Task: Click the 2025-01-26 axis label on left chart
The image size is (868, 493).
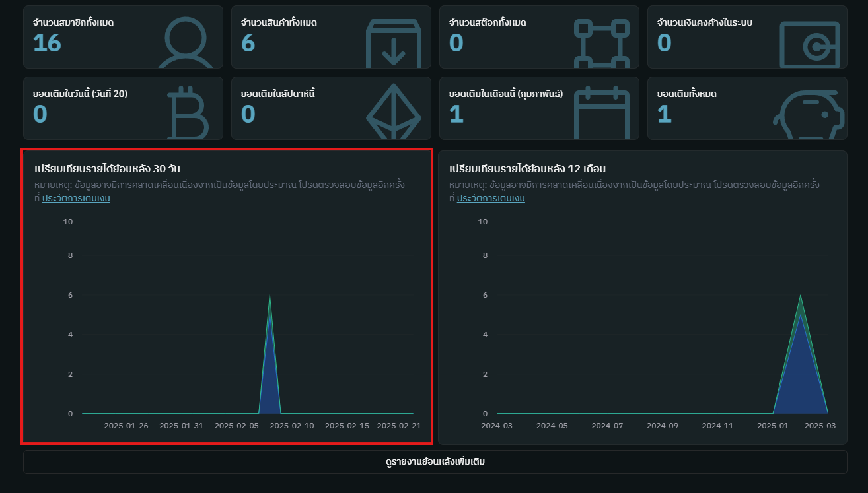Action: click(x=126, y=426)
